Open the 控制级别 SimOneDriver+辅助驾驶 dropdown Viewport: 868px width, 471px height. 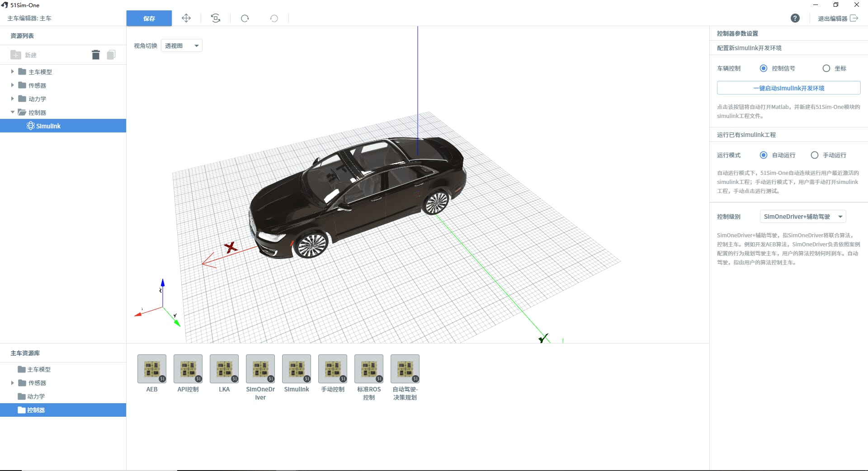(803, 217)
